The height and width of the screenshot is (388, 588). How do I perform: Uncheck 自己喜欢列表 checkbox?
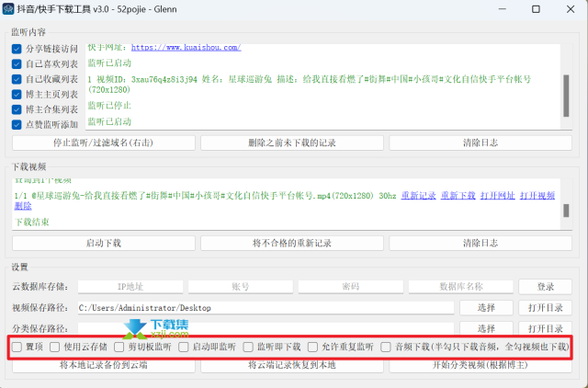17,64
